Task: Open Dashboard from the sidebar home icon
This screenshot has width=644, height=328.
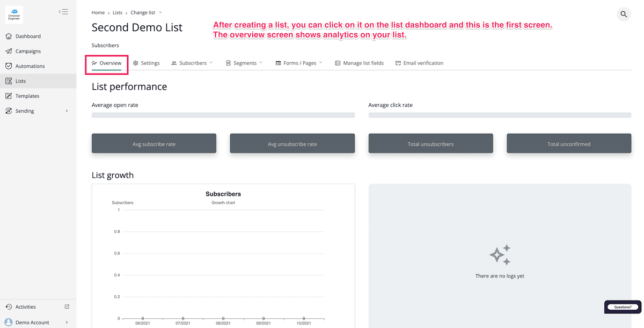Action: [9, 37]
